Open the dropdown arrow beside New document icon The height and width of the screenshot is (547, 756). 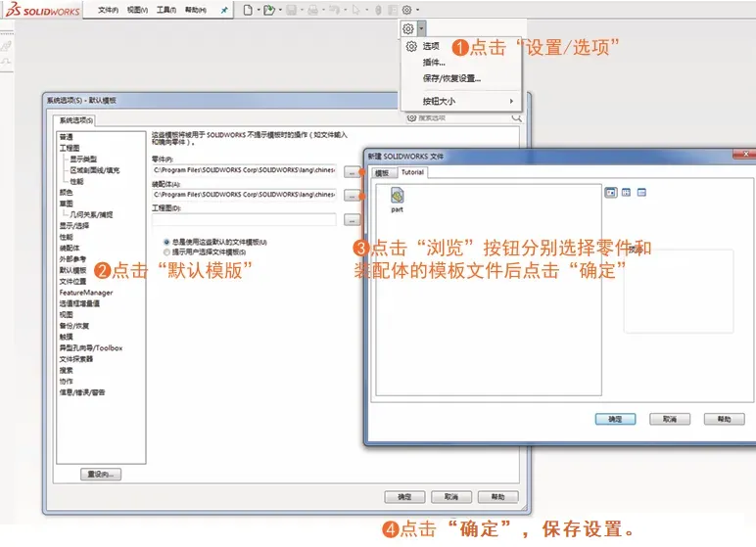258,10
